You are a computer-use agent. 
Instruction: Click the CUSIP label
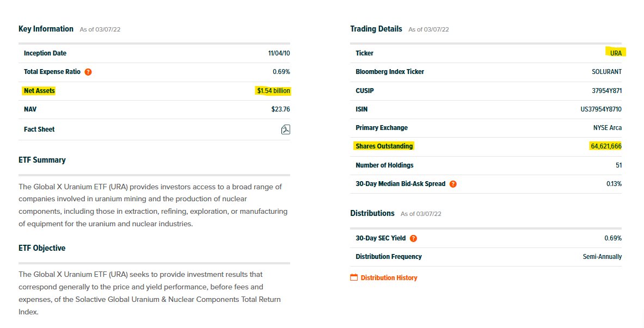(365, 91)
